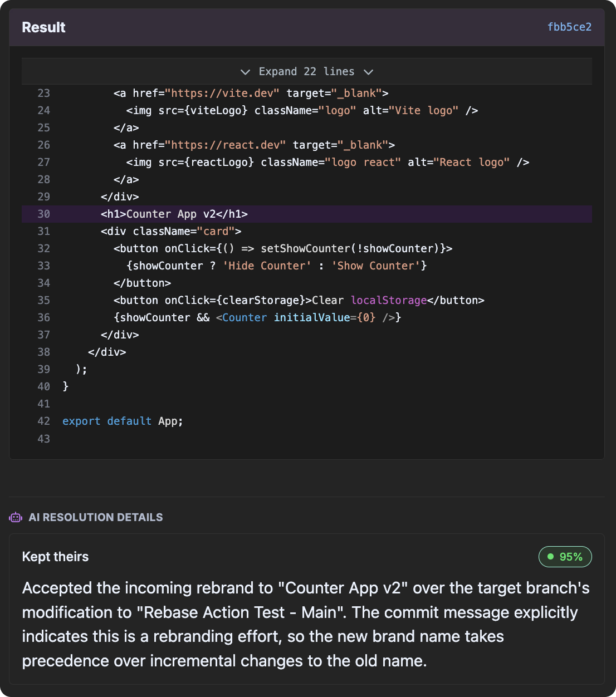Click localStorage text on line 35
616x697 pixels.
coord(389,300)
